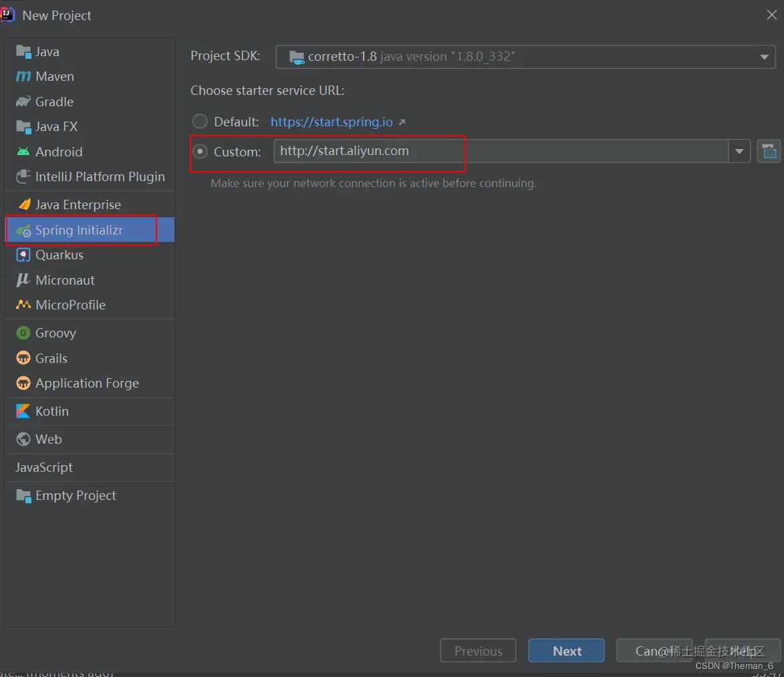This screenshot has width=784, height=677.
Task: Click the 'Choose starter service URL:' label
Action: [x=267, y=90]
